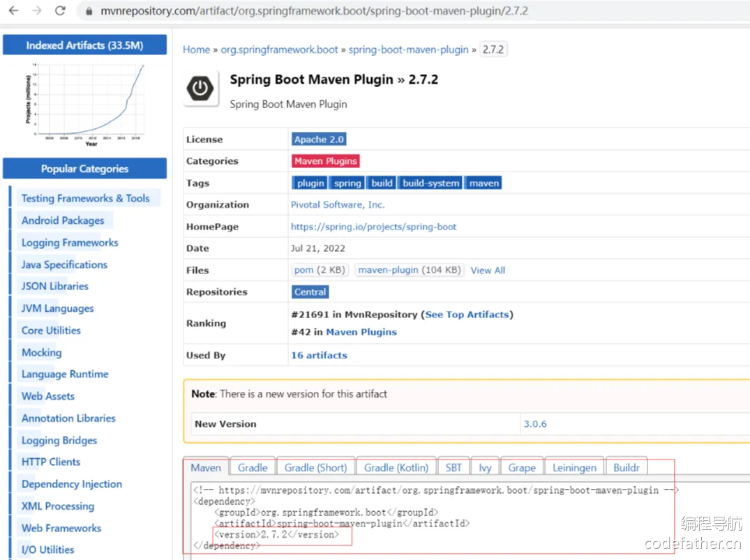Open the spring.io homepage link
This screenshot has width=750, height=560.
(373, 227)
